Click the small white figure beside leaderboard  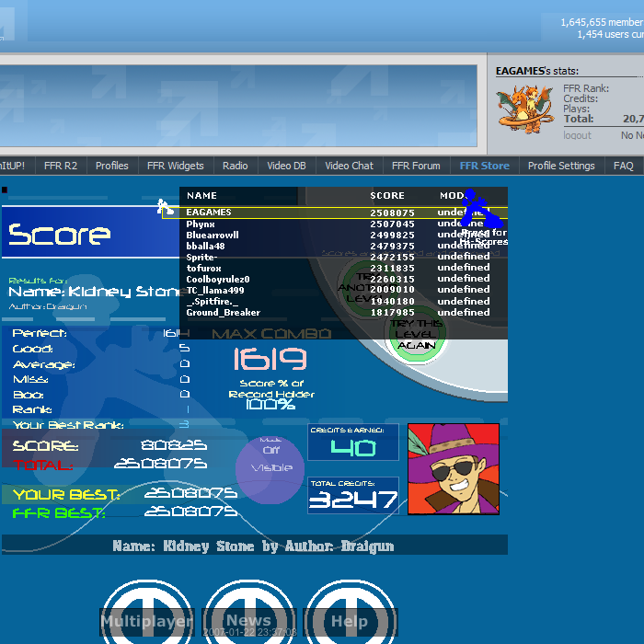tap(165, 208)
